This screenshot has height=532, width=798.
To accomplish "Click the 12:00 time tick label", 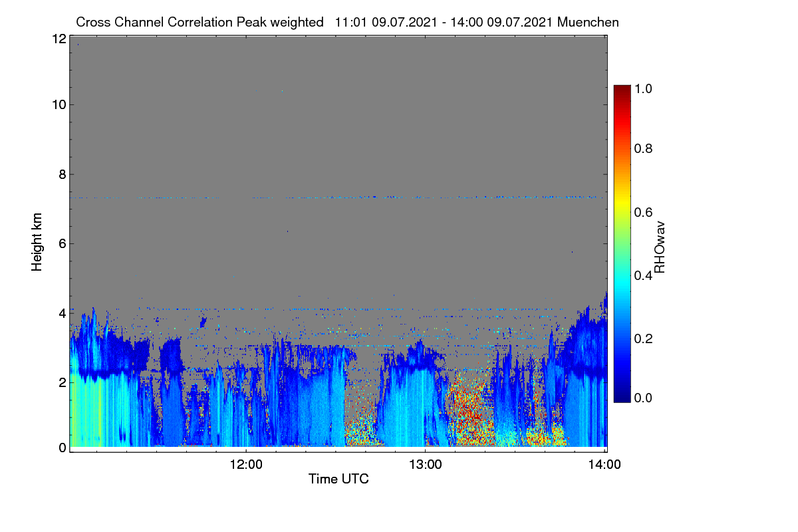I will [246, 464].
